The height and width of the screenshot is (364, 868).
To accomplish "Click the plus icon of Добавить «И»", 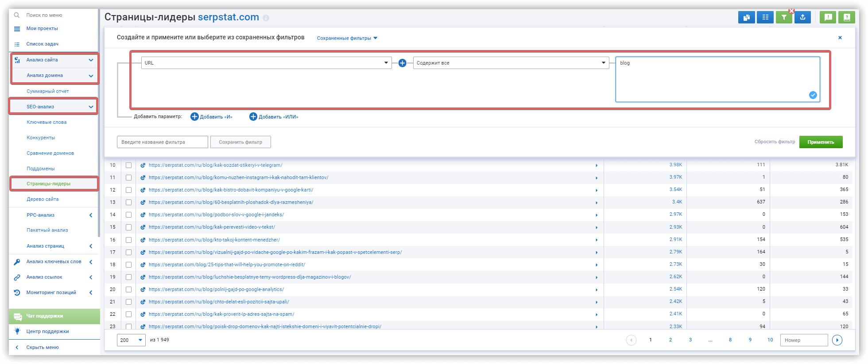I will (194, 117).
